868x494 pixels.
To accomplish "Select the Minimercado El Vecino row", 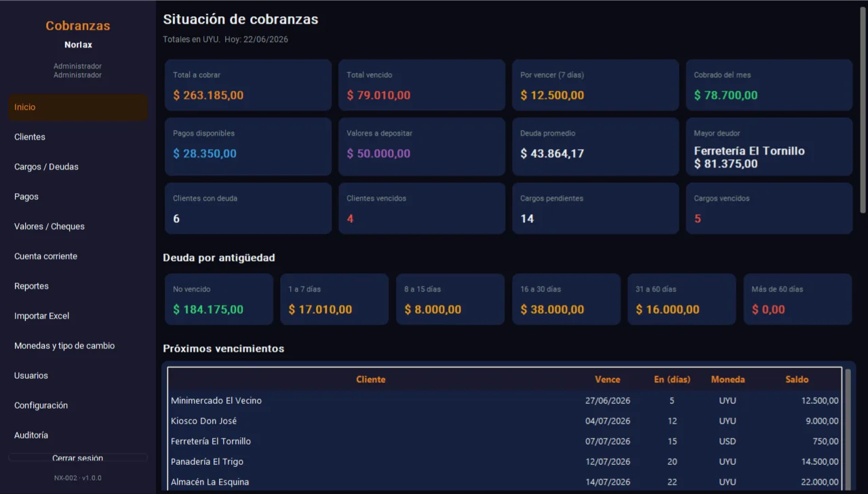I will click(x=505, y=400).
